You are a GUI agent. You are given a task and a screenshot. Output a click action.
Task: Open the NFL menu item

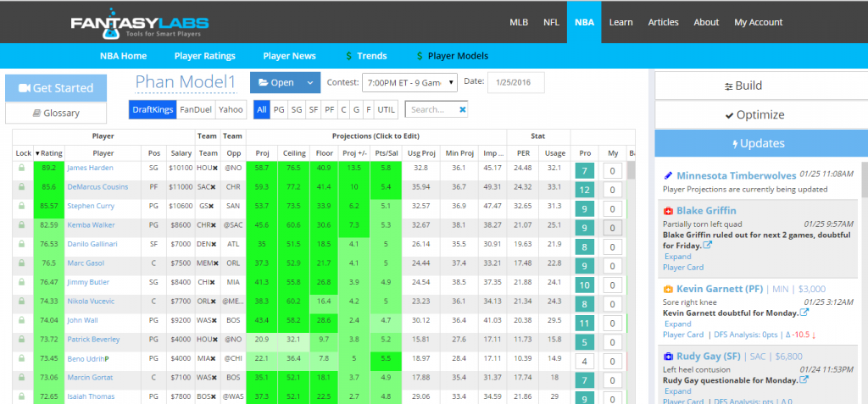551,22
